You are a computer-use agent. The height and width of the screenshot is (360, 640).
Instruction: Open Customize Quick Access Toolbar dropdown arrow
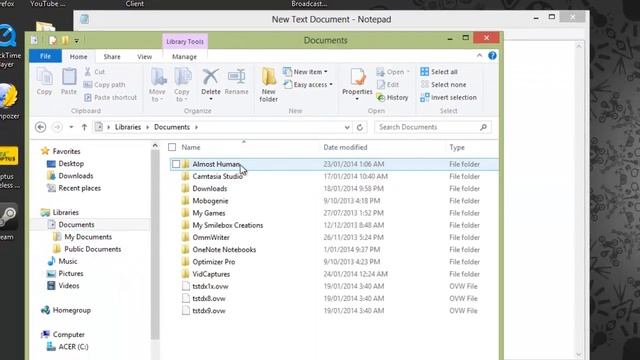pos(76,41)
